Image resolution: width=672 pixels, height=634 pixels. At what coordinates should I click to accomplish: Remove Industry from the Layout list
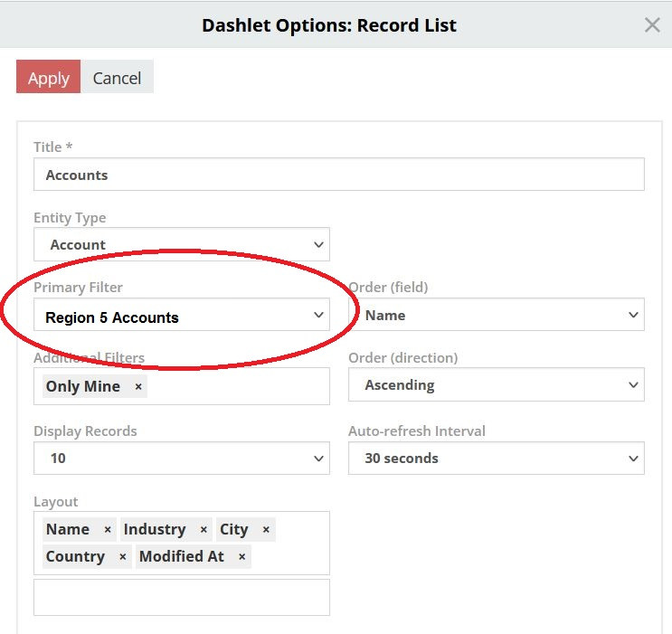coord(203,530)
